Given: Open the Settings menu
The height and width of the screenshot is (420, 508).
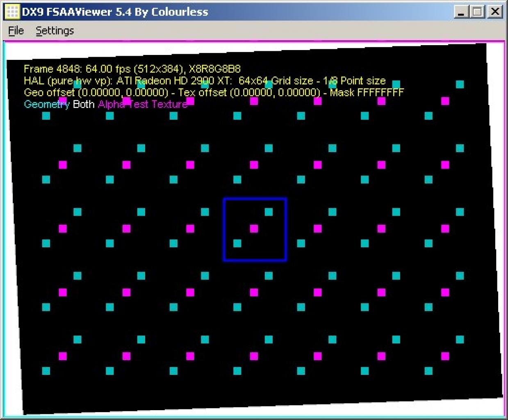Looking at the screenshot, I should click(x=55, y=31).
